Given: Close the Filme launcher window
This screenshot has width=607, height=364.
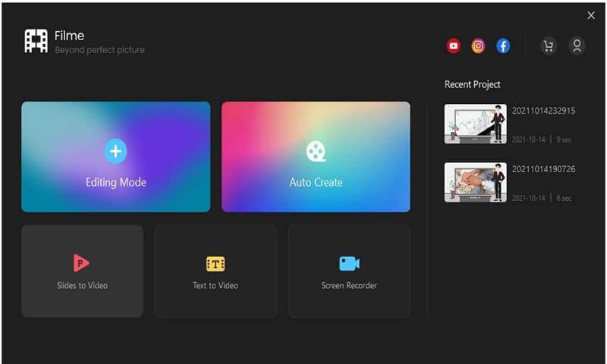Looking at the screenshot, I should pos(591,15).
